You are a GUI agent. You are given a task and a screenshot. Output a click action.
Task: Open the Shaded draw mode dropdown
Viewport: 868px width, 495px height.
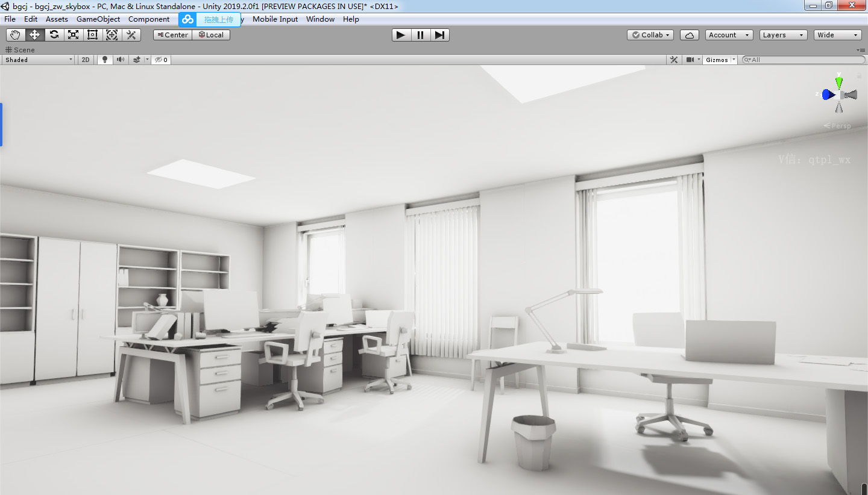[39, 60]
